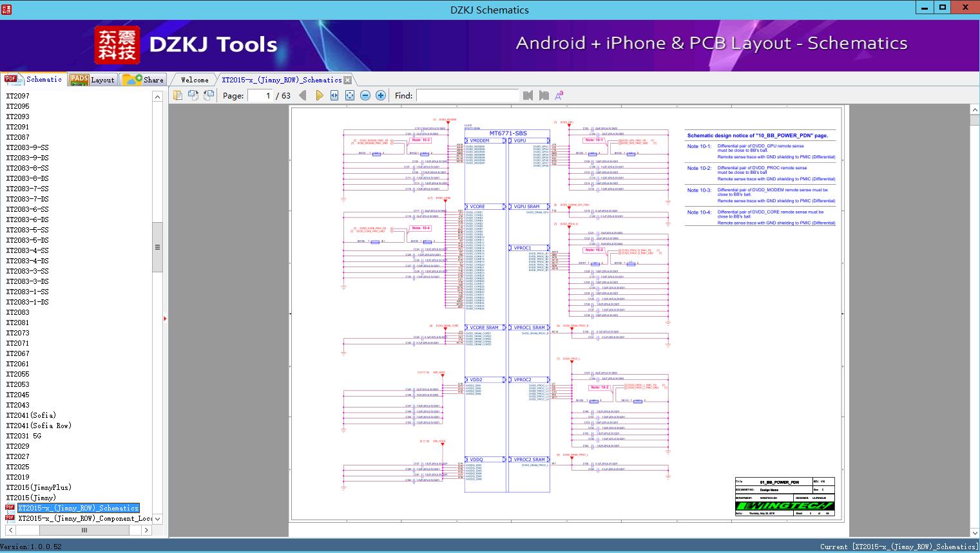Image resolution: width=980 pixels, height=553 pixels.
Task: Select XT2045 in the model list
Action: 18,395
